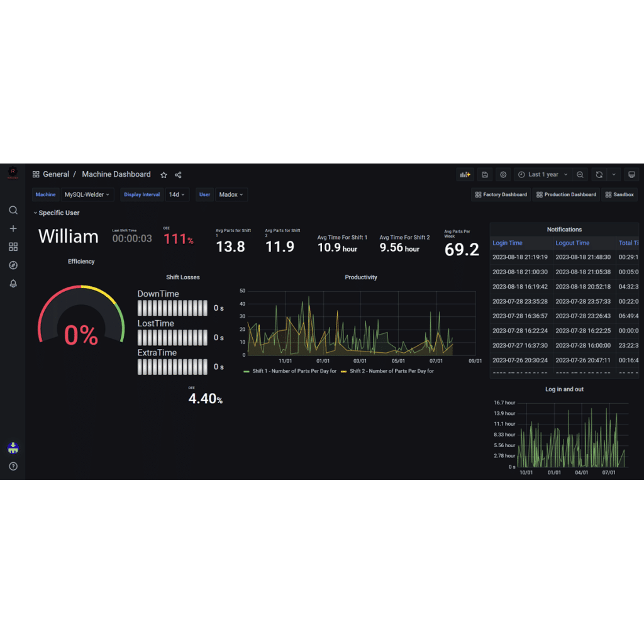Toggle Shift 2 series in Productivity legend
The height and width of the screenshot is (644, 644).
click(392, 371)
